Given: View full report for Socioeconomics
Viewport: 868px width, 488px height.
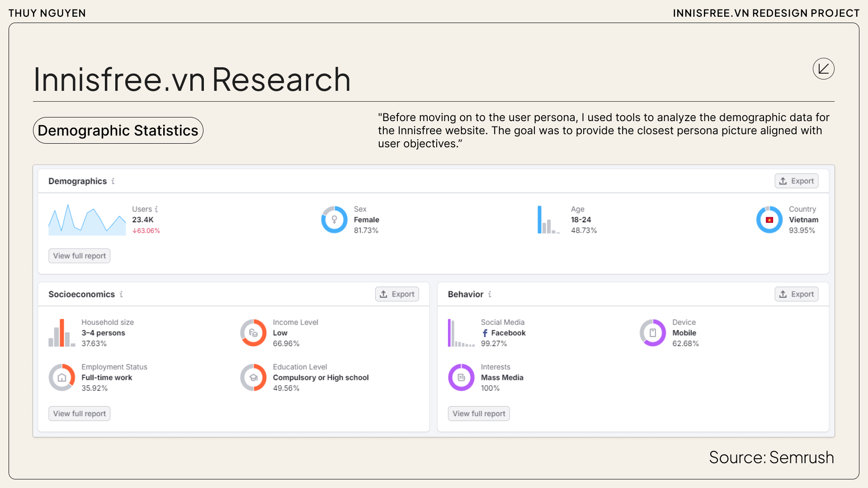Looking at the screenshot, I should pyautogui.click(x=79, y=413).
